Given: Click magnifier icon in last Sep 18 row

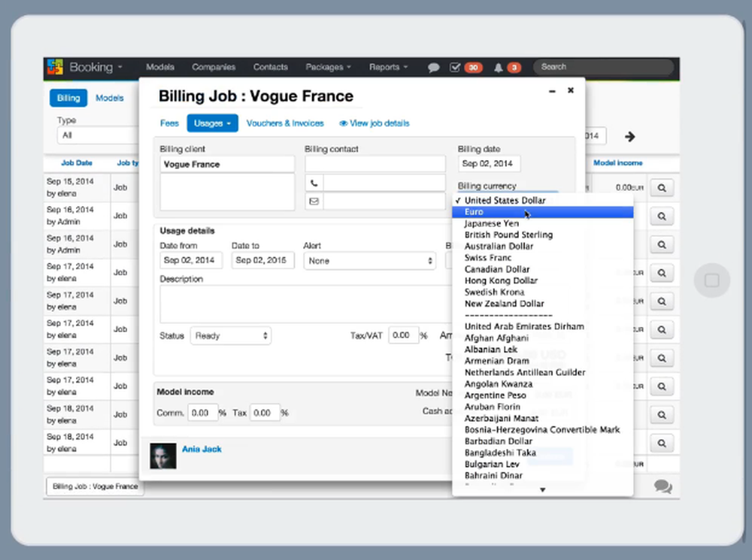Looking at the screenshot, I should pyautogui.click(x=662, y=443).
